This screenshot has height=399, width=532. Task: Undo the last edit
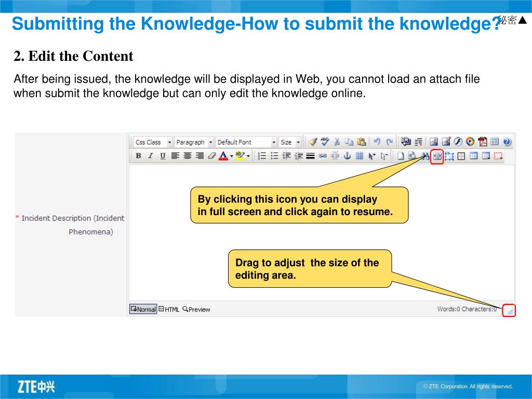[377, 141]
